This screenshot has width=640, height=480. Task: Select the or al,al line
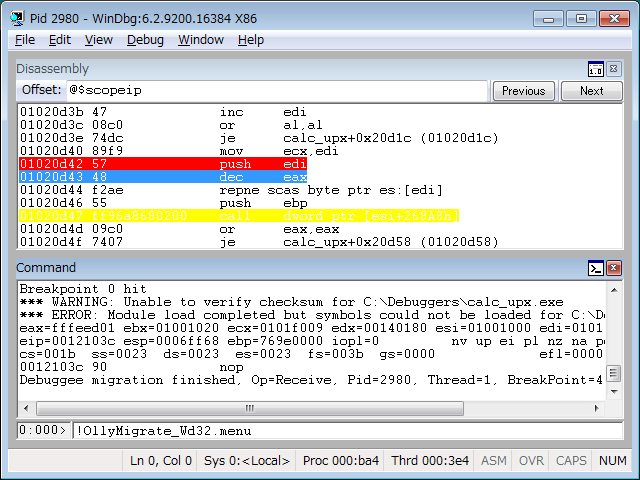(171, 125)
